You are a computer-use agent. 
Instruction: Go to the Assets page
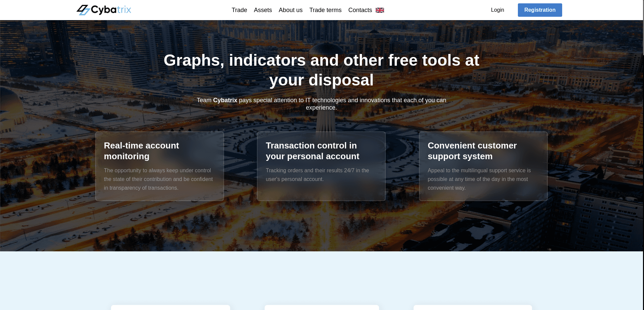pos(263,10)
